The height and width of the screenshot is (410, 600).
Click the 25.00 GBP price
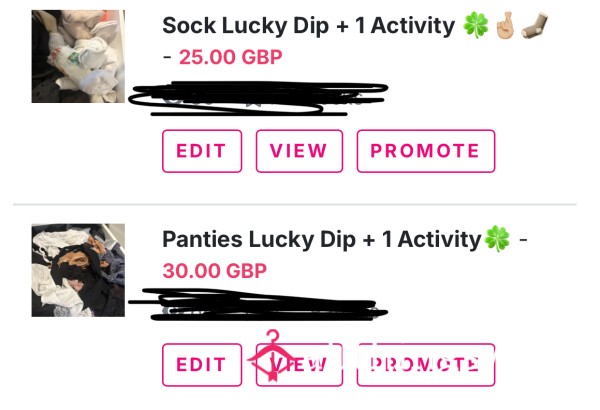click(231, 57)
